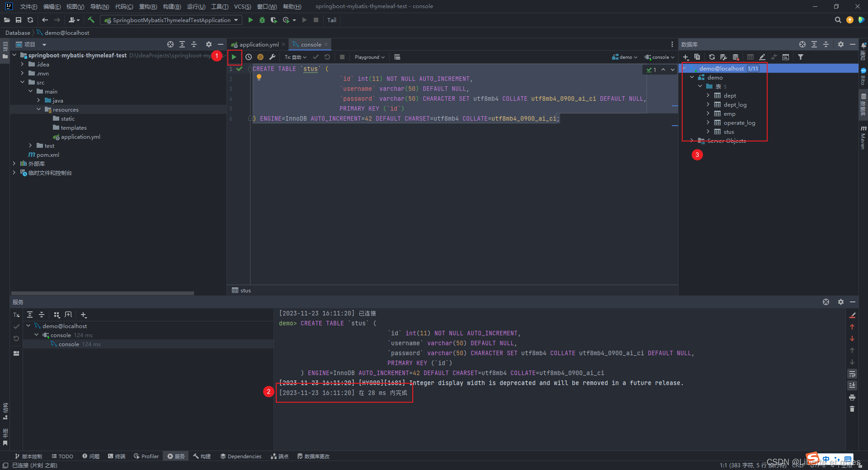
Task: Deactivate data source connection icon
Action: tap(736, 57)
